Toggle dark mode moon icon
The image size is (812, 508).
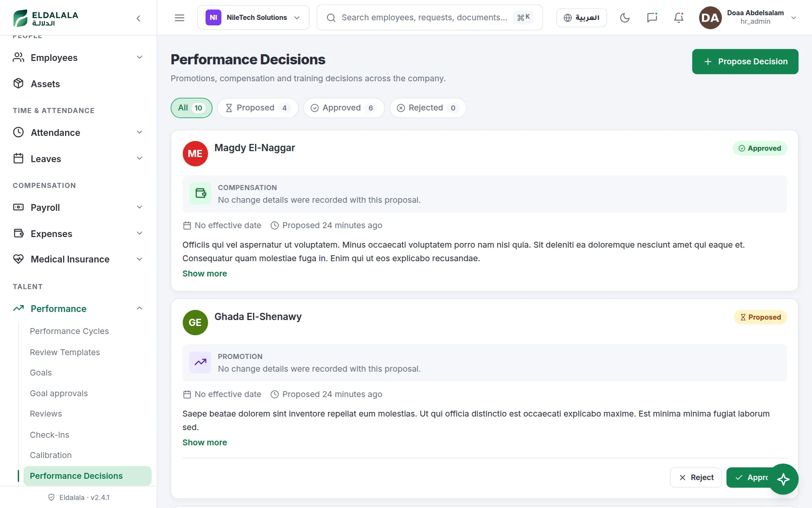[625, 18]
